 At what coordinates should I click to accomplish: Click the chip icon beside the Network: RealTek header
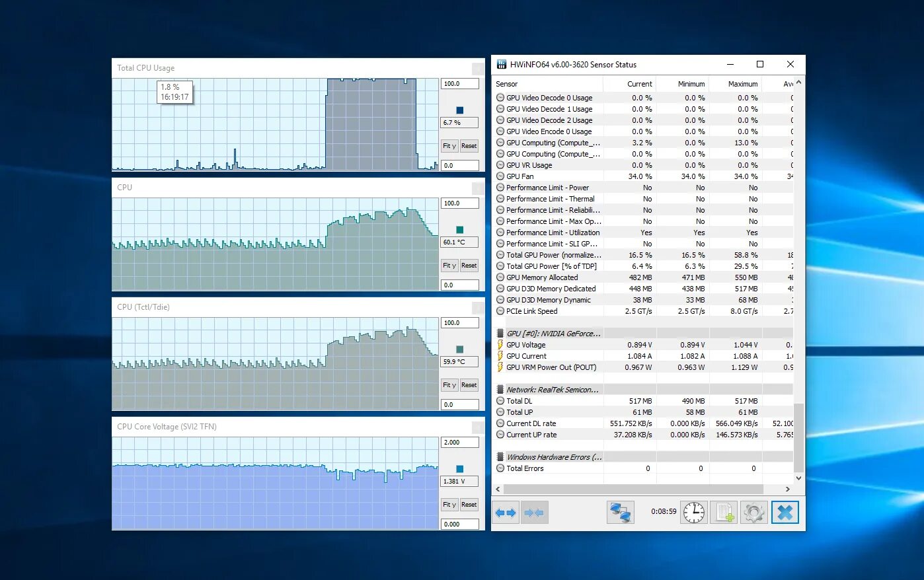(500, 390)
